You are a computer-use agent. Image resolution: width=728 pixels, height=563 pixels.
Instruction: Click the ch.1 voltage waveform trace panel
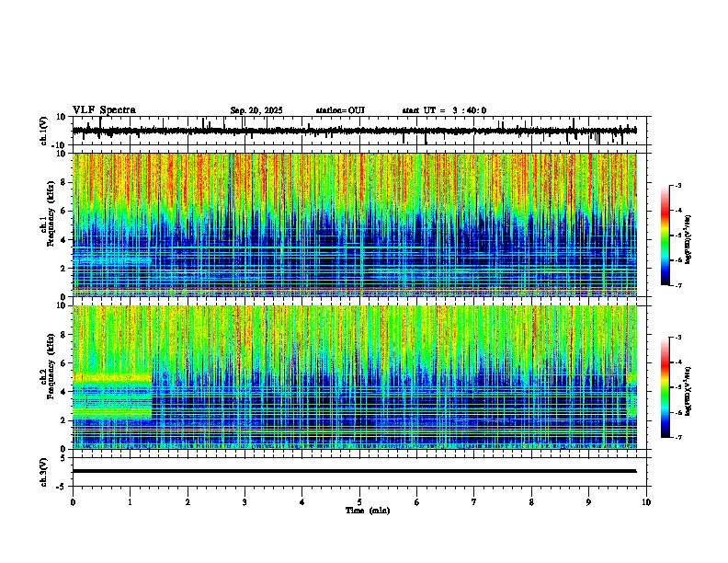tap(361, 131)
